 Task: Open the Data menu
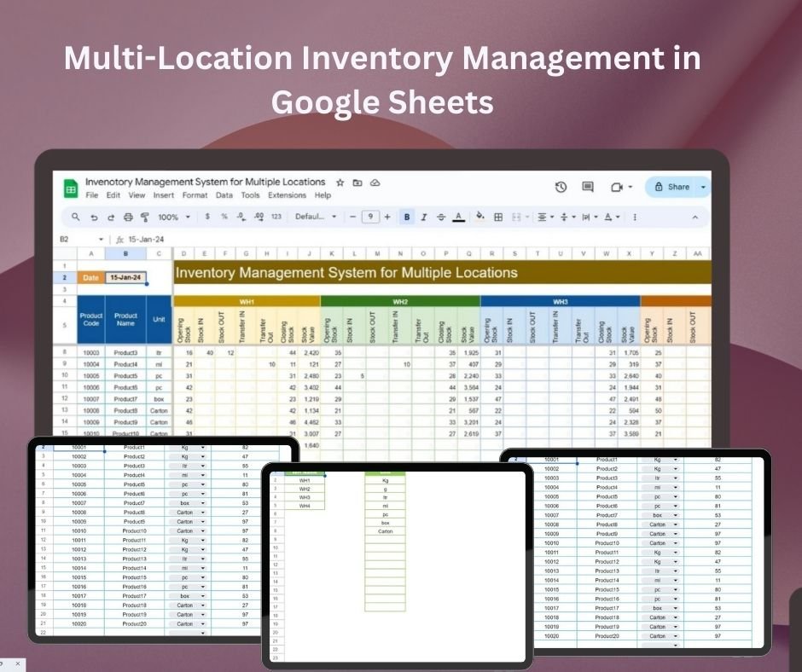[x=224, y=195]
